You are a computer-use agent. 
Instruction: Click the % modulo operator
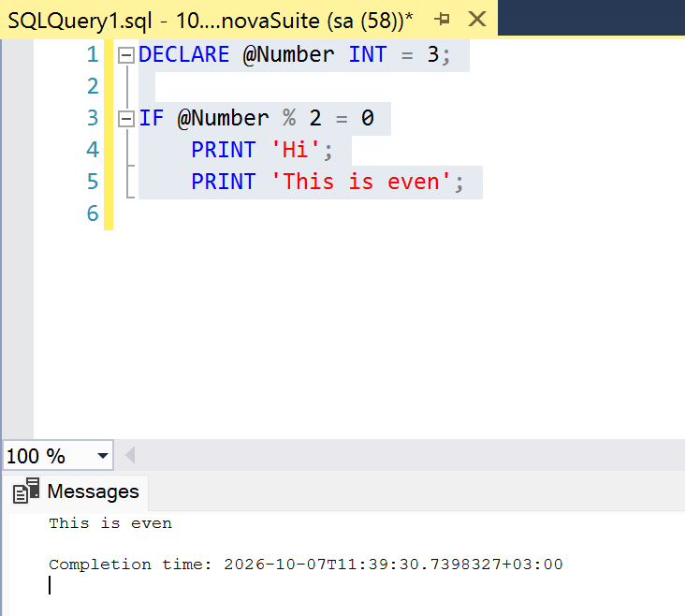pos(289,118)
